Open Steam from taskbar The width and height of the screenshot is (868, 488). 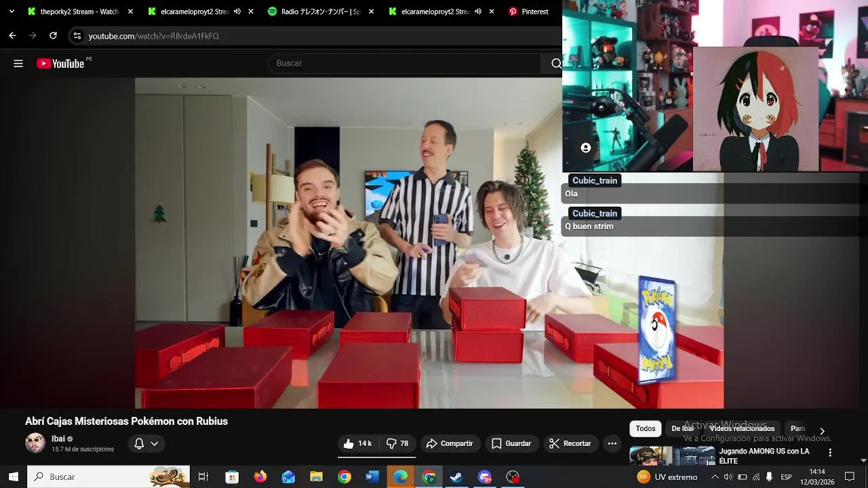coord(456,476)
